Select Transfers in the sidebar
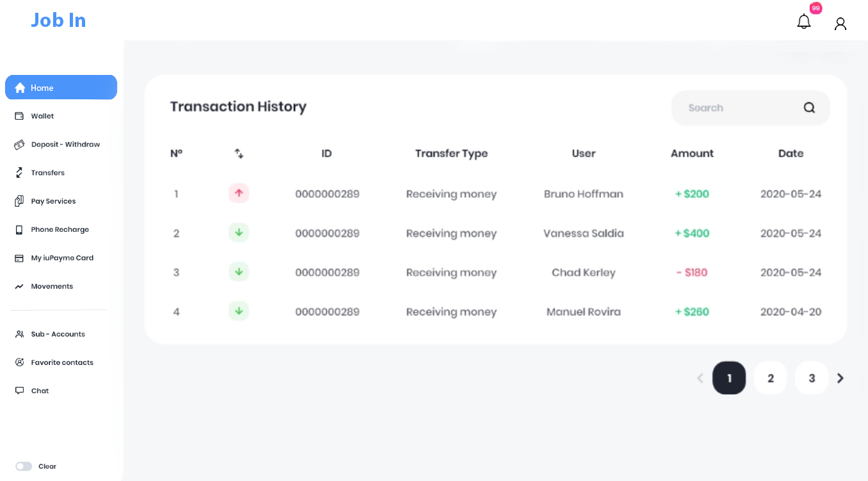This screenshot has width=868, height=481. [x=47, y=173]
